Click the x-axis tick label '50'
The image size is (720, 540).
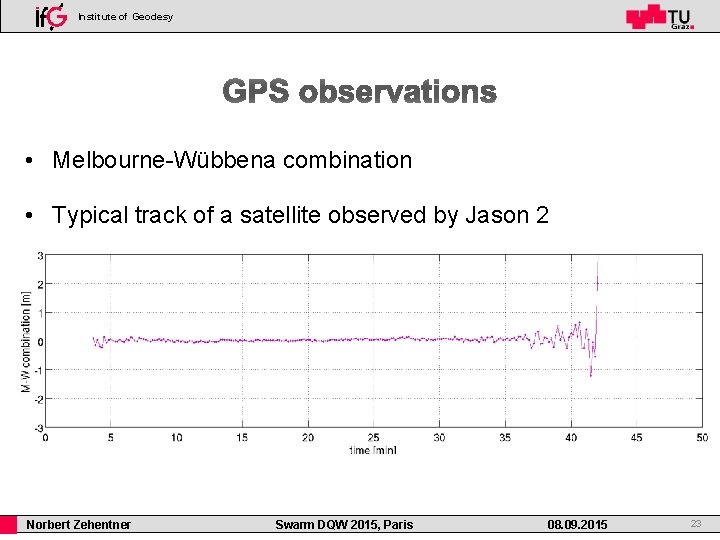702,438
